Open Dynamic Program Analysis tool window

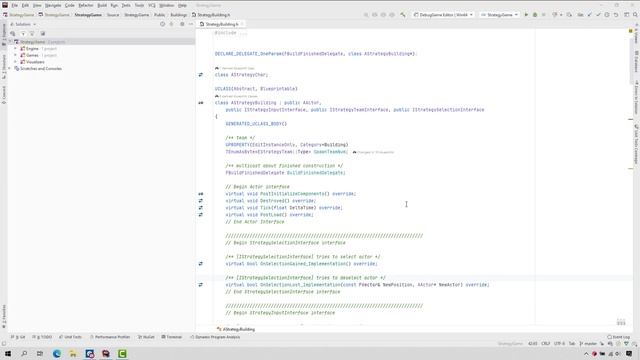(x=215, y=337)
